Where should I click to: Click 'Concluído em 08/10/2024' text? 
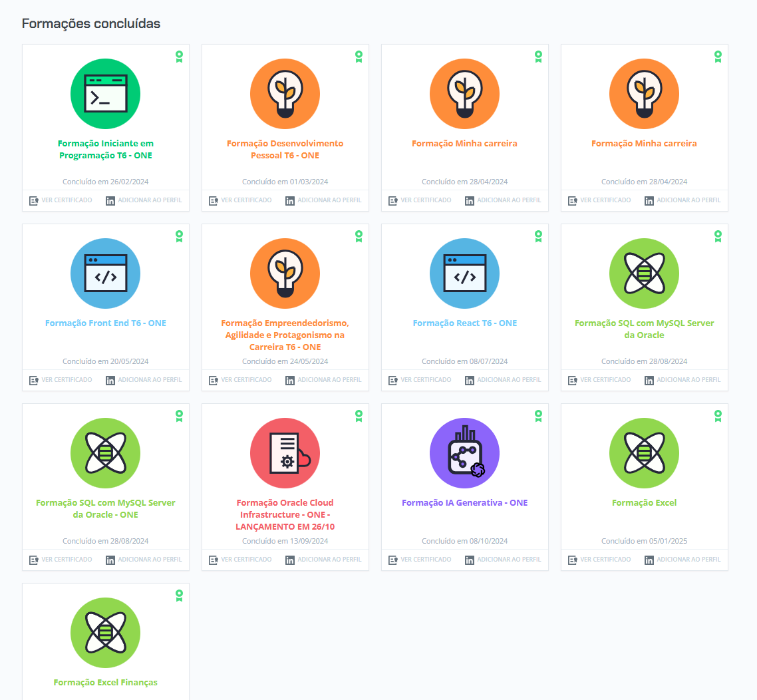click(x=465, y=541)
